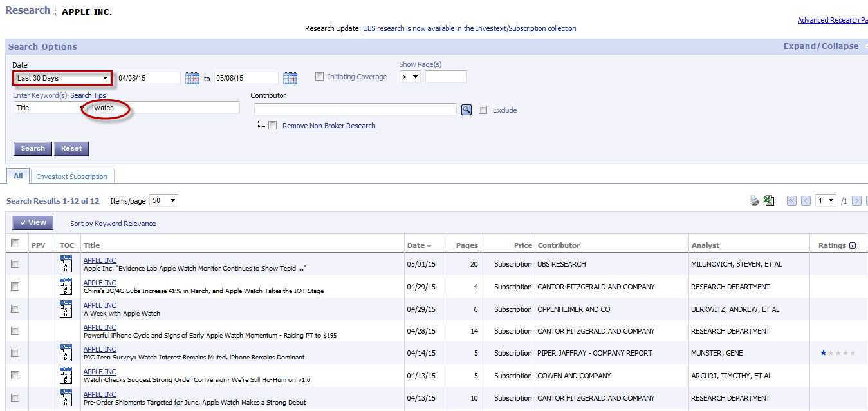Image resolution: width=868 pixels, height=411 pixels.
Task: Click keyword field containing watch
Action: point(165,108)
